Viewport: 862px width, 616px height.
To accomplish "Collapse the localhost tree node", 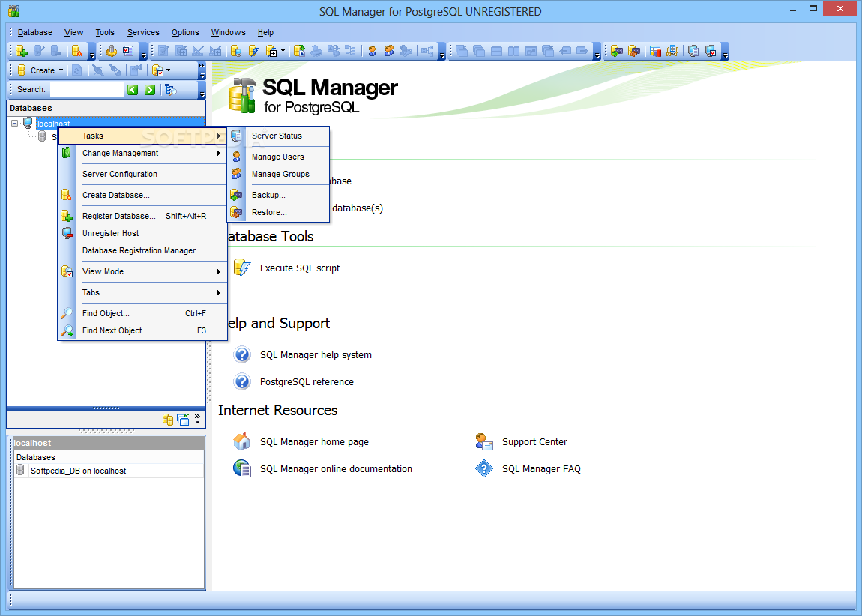I will (15, 123).
